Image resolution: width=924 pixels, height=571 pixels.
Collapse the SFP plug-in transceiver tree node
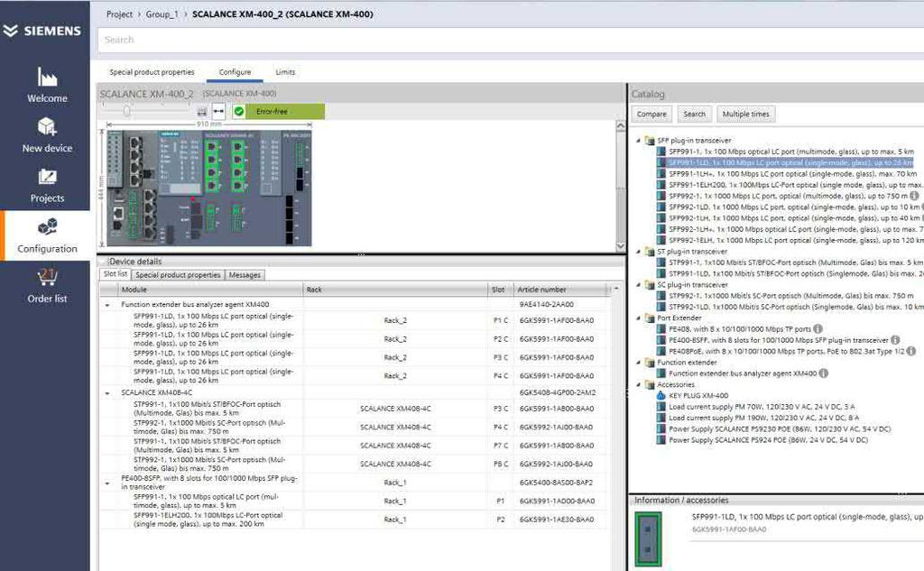point(638,141)
